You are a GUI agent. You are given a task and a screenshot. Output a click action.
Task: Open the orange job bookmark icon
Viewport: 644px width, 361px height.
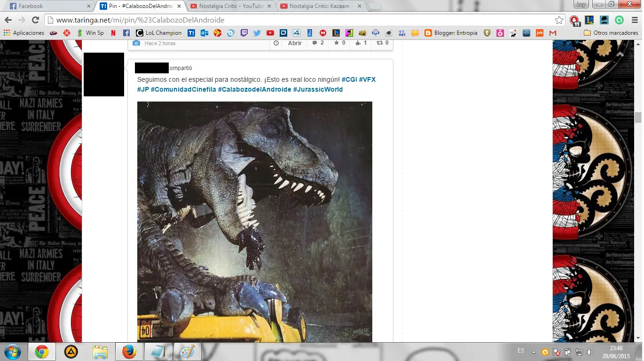coord(540,33)
